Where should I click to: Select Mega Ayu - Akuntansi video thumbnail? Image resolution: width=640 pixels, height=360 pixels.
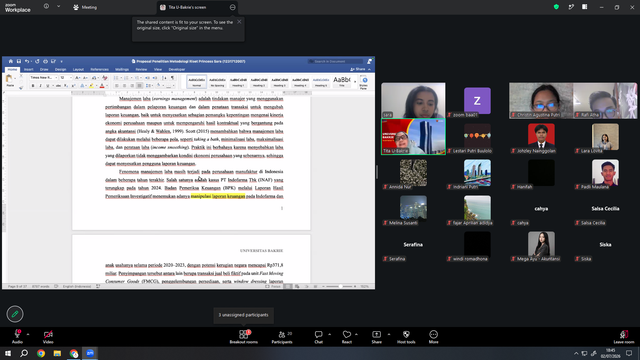coord(541,246)
